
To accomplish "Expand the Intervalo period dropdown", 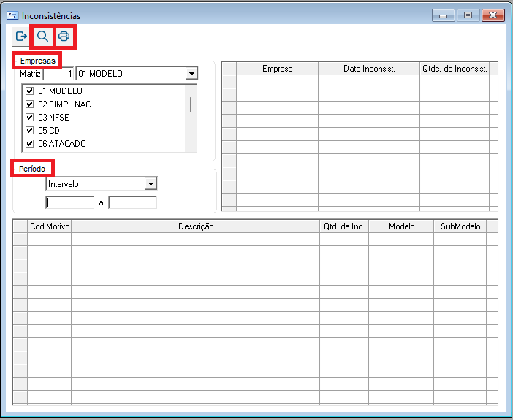I will 151,184.
